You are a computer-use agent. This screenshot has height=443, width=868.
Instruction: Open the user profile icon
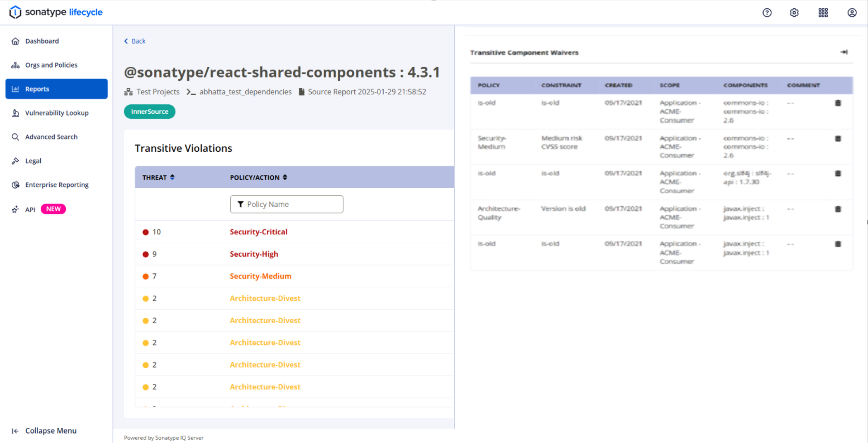tap(852, 12)
